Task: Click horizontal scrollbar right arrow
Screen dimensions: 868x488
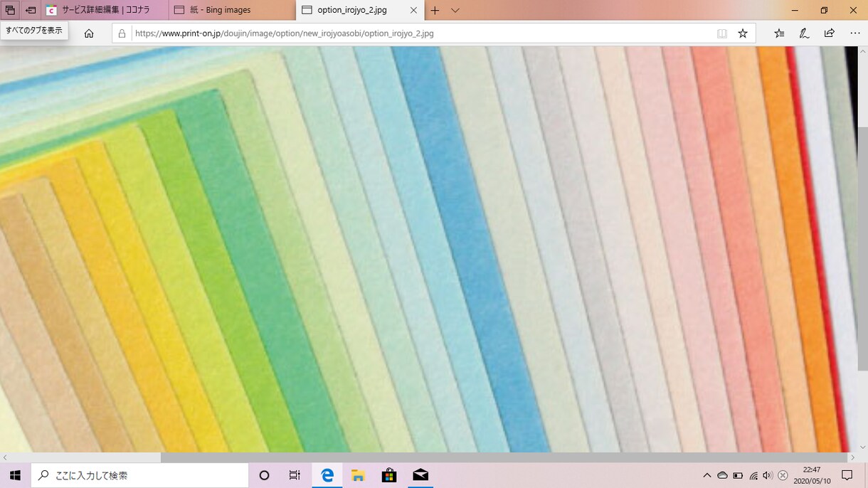Action: coord(852,457)
